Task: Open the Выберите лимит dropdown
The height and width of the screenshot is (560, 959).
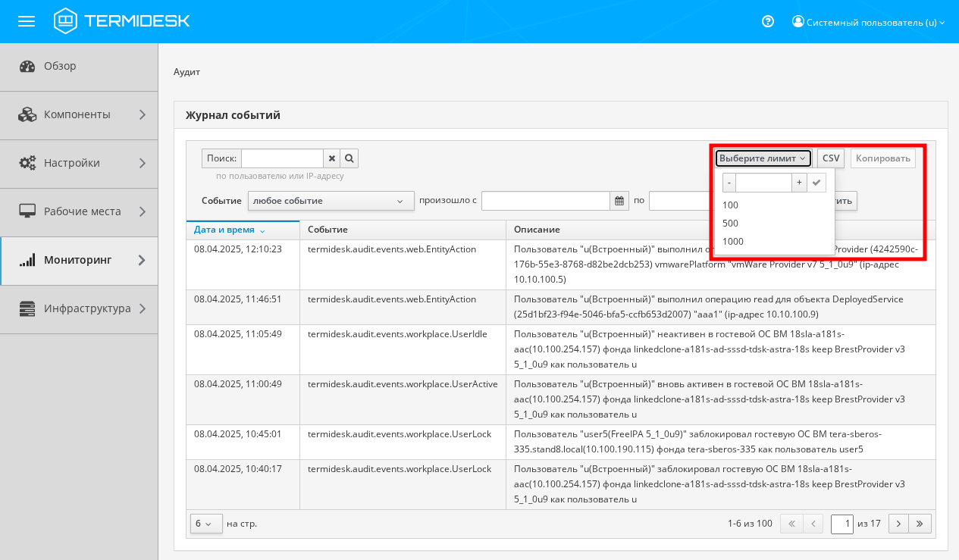Action: pos(763,158)
